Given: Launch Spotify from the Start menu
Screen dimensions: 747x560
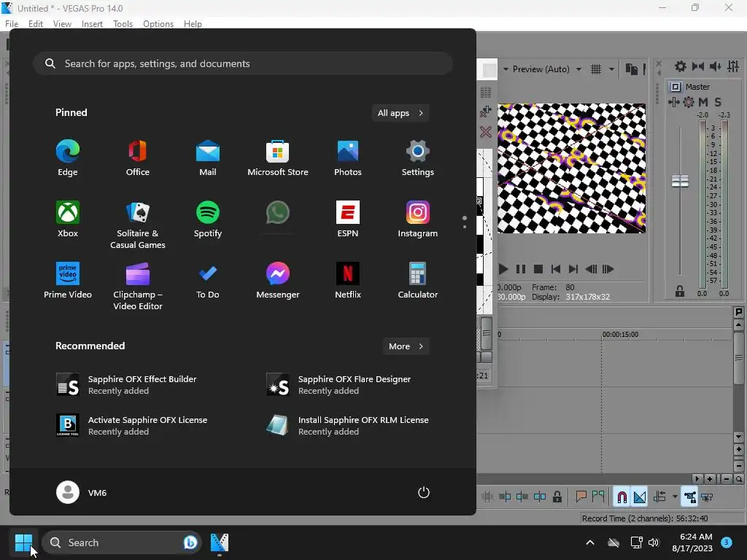Looking at the screenshot, I should click(208, 219).
